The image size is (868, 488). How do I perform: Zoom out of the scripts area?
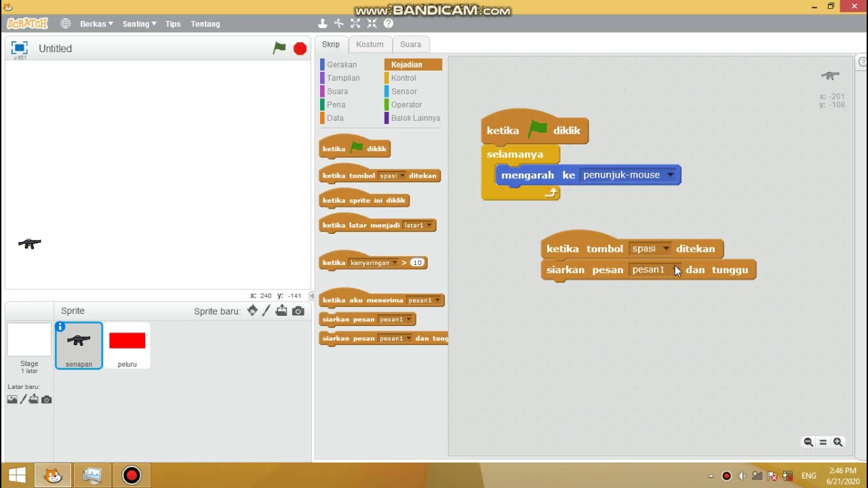808,442
